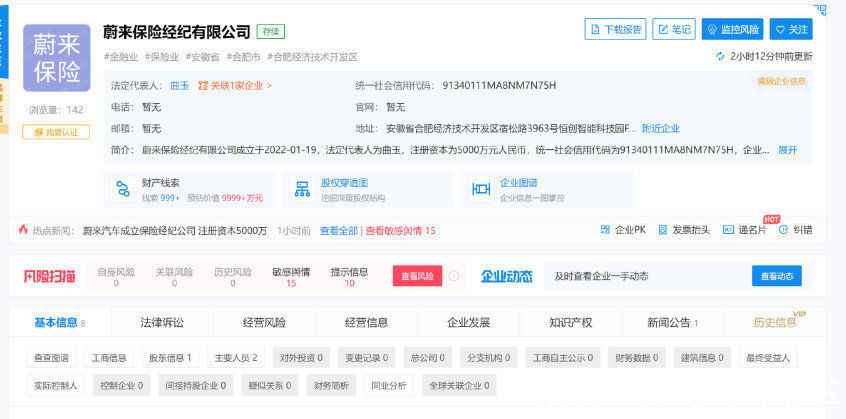Switch to the 知识产权 tab

(x=570, y=322)
